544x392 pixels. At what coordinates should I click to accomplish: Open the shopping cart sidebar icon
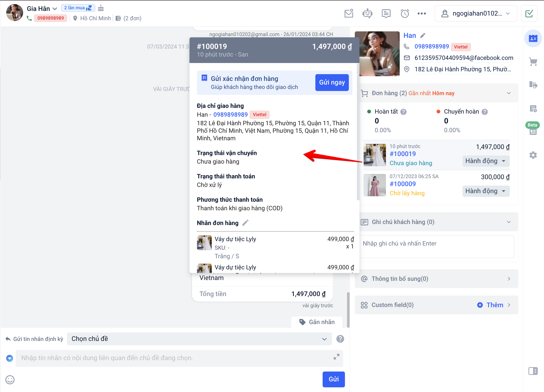(x=533, y=62)
